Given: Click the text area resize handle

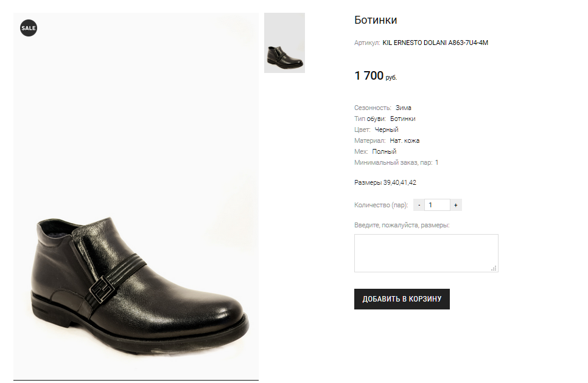Looking at the screenshot, I should click(x=494, y=267).
